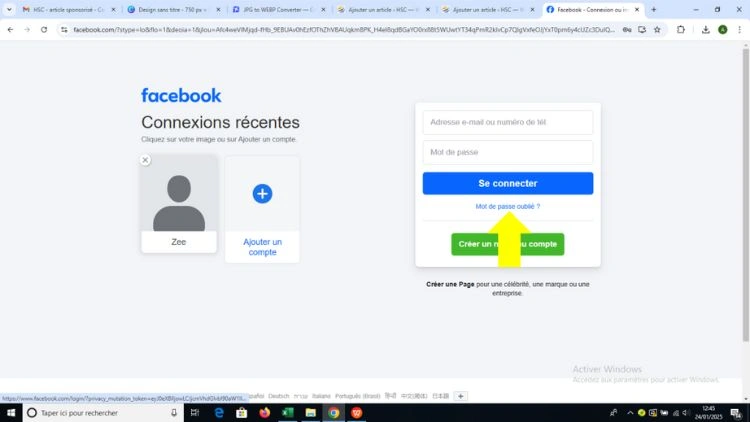Show hidden system tray icons
Viewport: 750px width, 422px height.
pyautogui.click(x=630, y=413)
